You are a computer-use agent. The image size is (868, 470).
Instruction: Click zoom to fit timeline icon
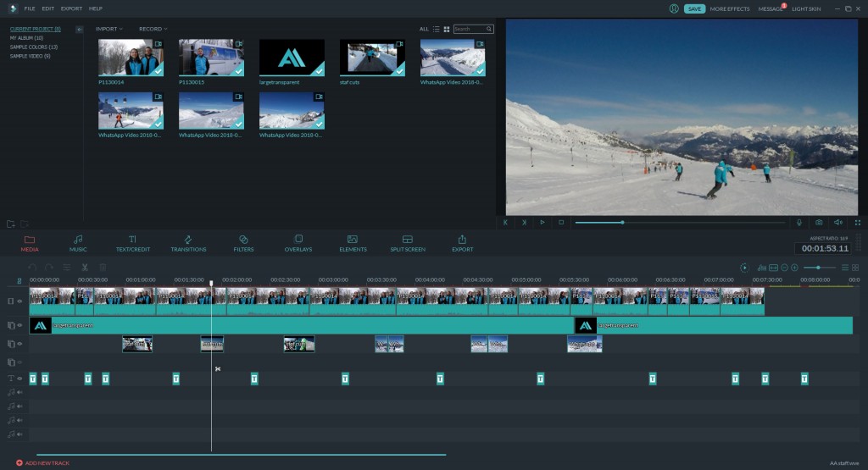773,268
